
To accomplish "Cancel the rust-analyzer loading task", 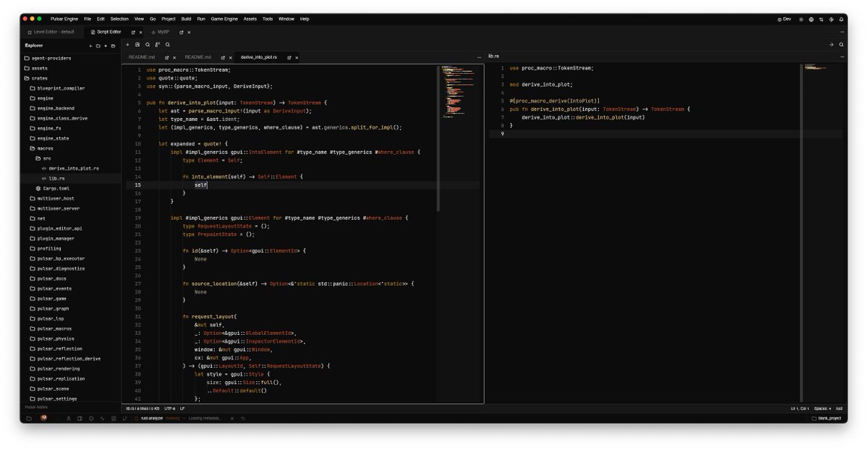I will [231, 418].
